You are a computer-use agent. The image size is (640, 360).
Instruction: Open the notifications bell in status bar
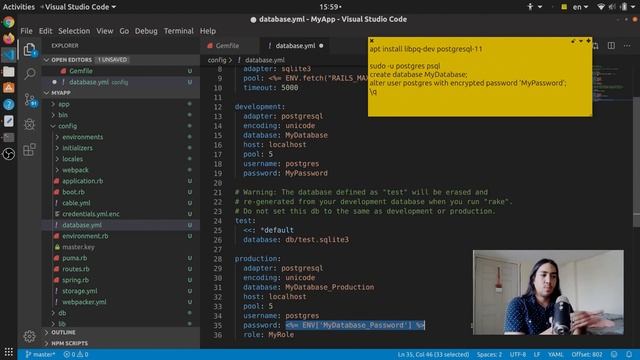[629, 354]
